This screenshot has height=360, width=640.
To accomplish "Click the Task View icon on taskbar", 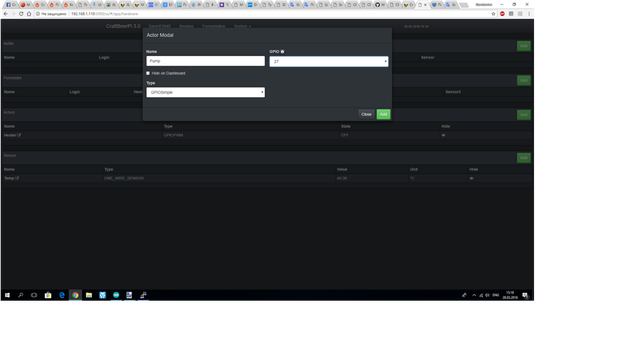I will tap(34, 295).
